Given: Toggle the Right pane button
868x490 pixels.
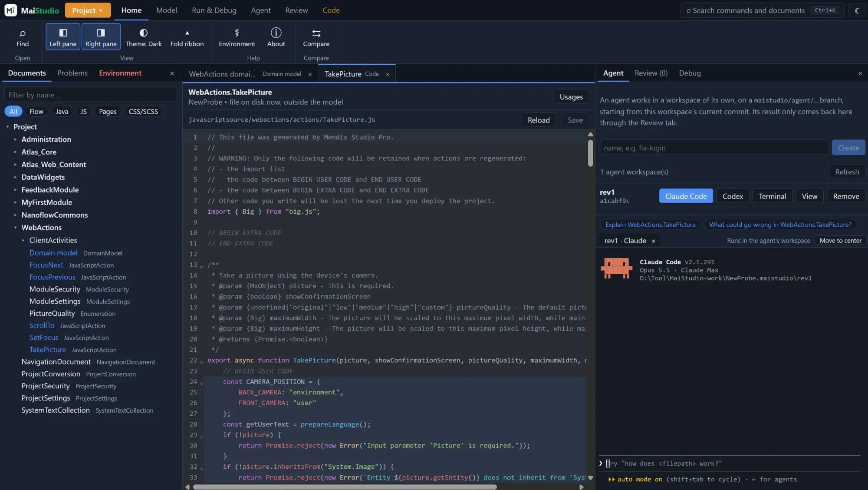Looking at the screenshot, I should point(101,37).
